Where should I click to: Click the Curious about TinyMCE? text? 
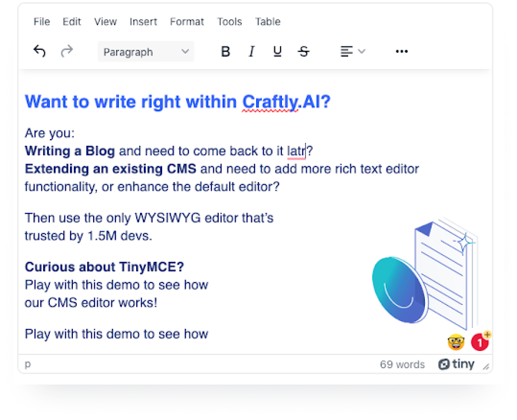click(104, 267)
